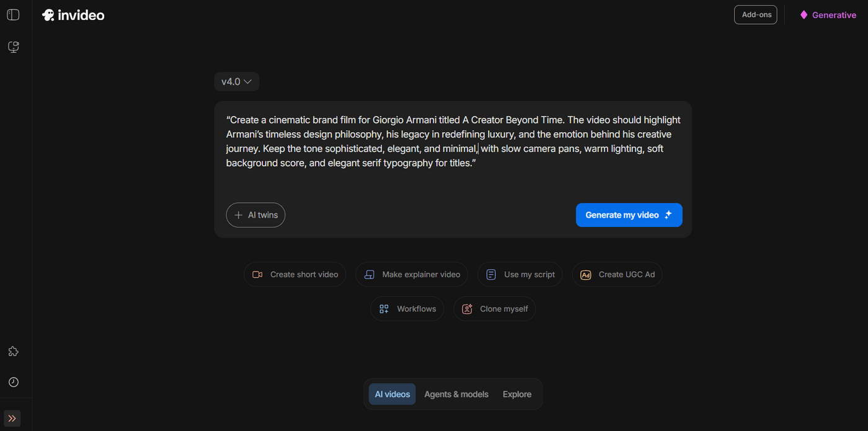Open the v4.0 version dropdown
The height and width of the screenshot is (431, 868).
236,82
